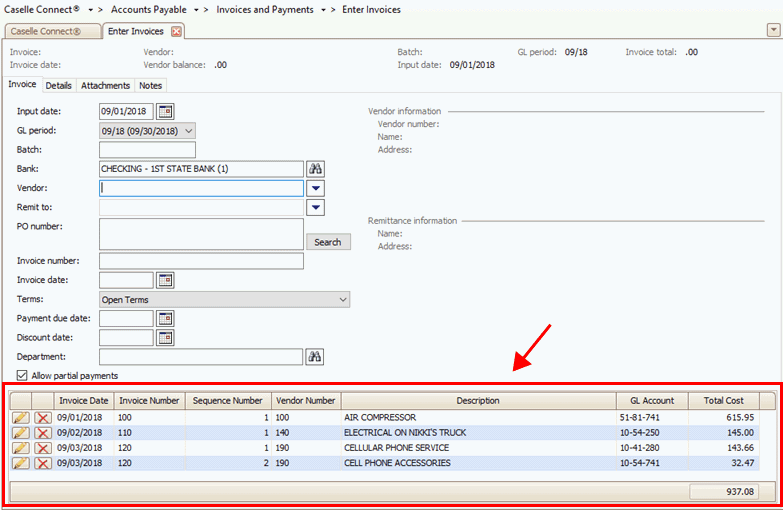Open the Notes tab
Image resolution: width=783 pixels, height=510 pixels.
[150, 85]
